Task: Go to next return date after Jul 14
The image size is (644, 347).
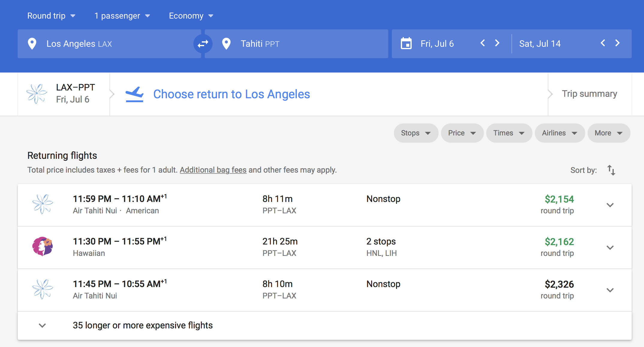Action: pos(617,43)
